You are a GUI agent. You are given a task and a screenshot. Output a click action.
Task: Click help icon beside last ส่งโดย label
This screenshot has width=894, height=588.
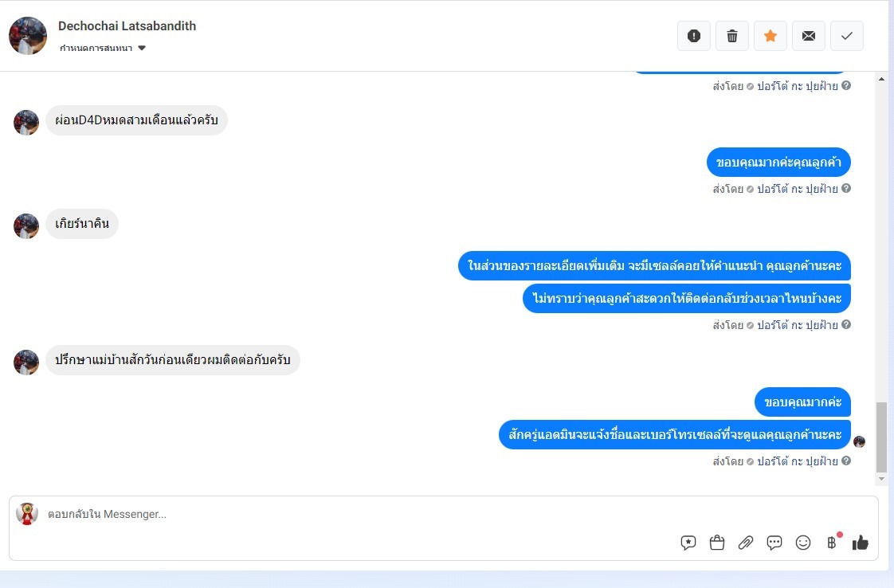click(x=846, y=461)
